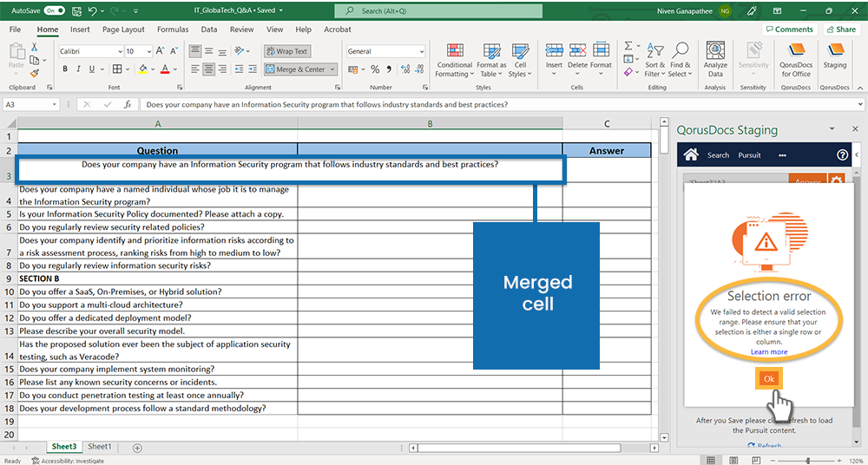This screenshot has width=868, height=465.
Task: Open the File menu
Action: coord(15,29)
